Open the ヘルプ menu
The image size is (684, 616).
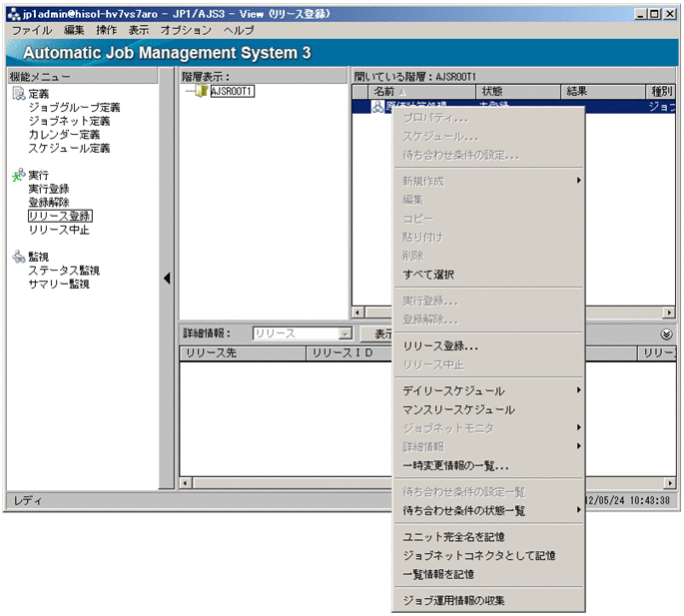click(239, 30)
